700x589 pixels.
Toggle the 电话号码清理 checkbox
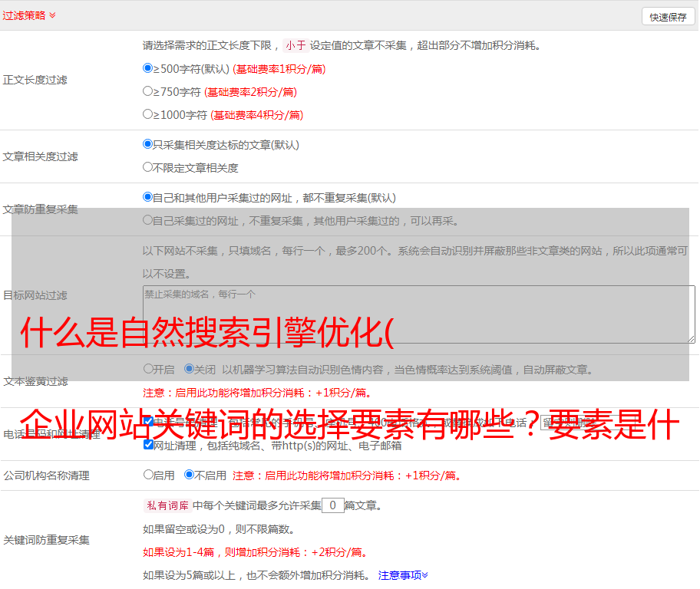148,421
